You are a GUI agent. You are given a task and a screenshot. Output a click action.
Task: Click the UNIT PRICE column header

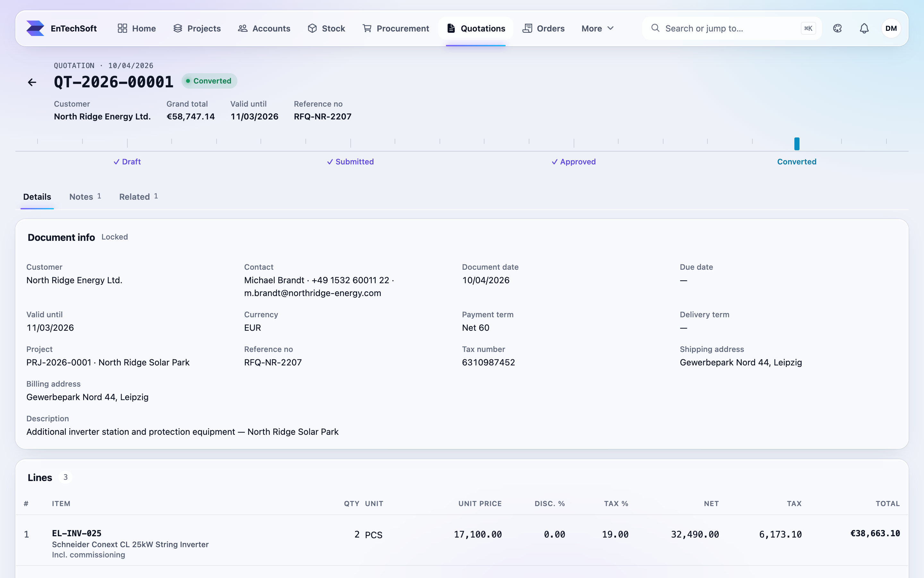click(x=480, y=504)
